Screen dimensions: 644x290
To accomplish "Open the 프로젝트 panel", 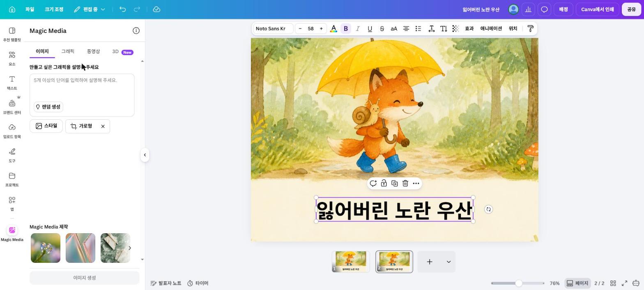I will 12,180.
